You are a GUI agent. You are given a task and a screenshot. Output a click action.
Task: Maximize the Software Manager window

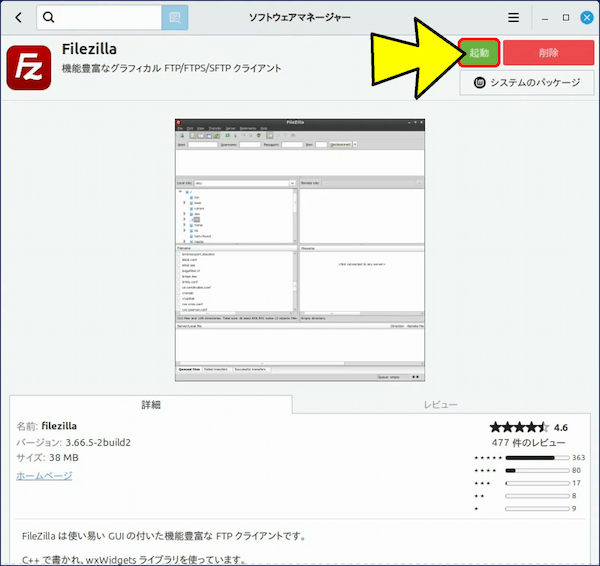point(566,17)
